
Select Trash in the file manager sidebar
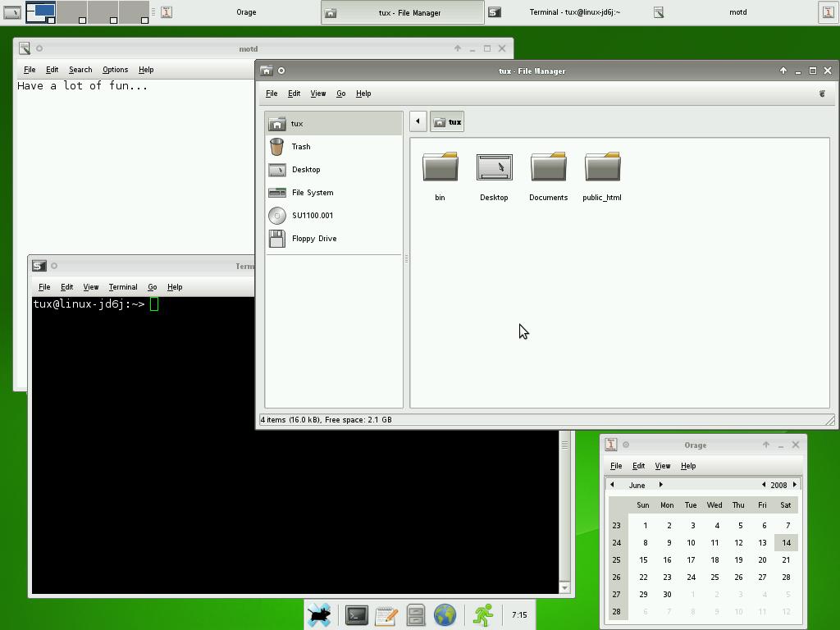301,147
